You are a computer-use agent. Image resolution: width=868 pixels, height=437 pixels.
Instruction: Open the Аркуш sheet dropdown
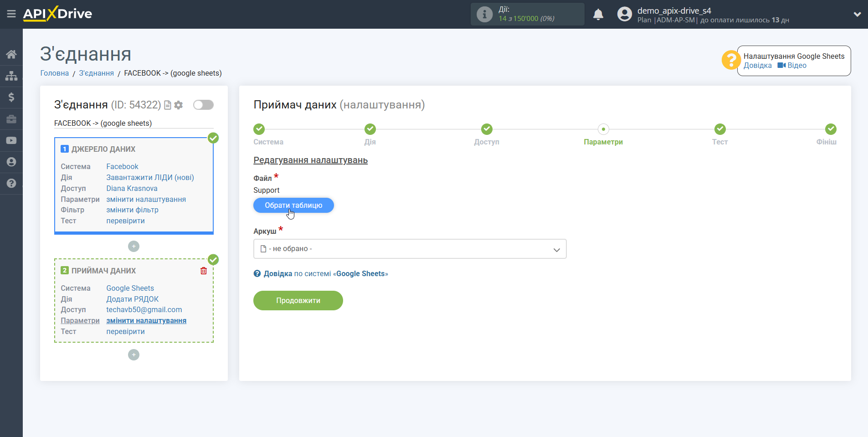tap(410, 249)
